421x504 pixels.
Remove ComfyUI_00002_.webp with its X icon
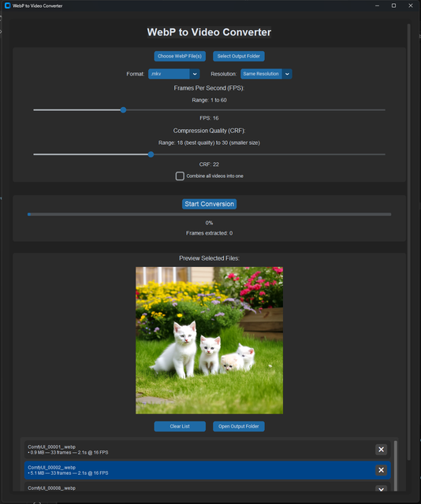click(381, 470)
